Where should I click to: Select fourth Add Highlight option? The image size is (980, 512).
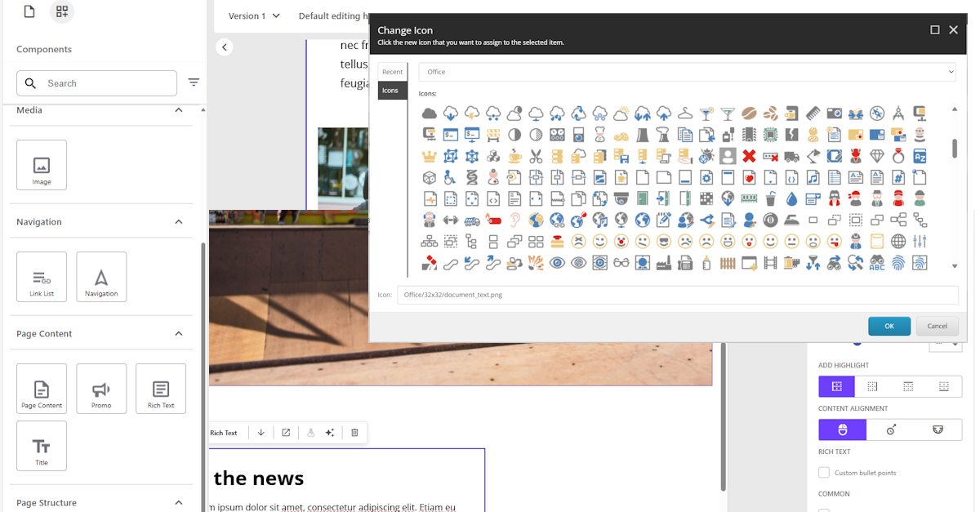click(944, 386)
